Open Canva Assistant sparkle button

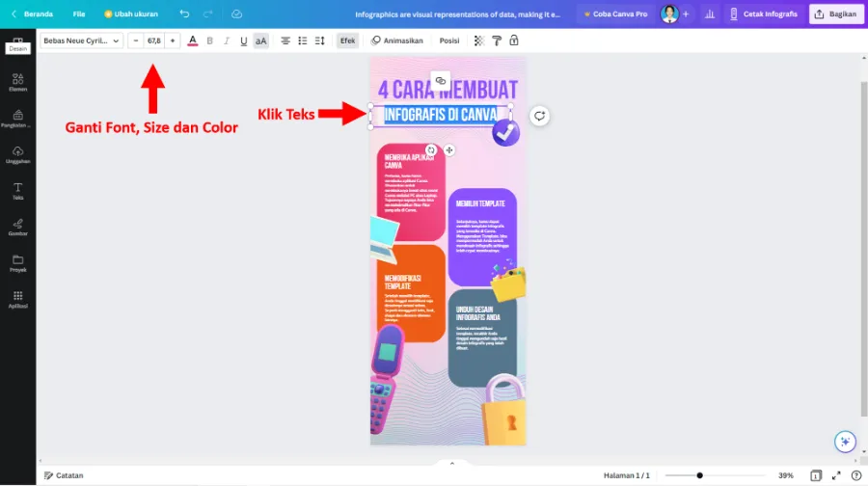[x=845, y=442]
